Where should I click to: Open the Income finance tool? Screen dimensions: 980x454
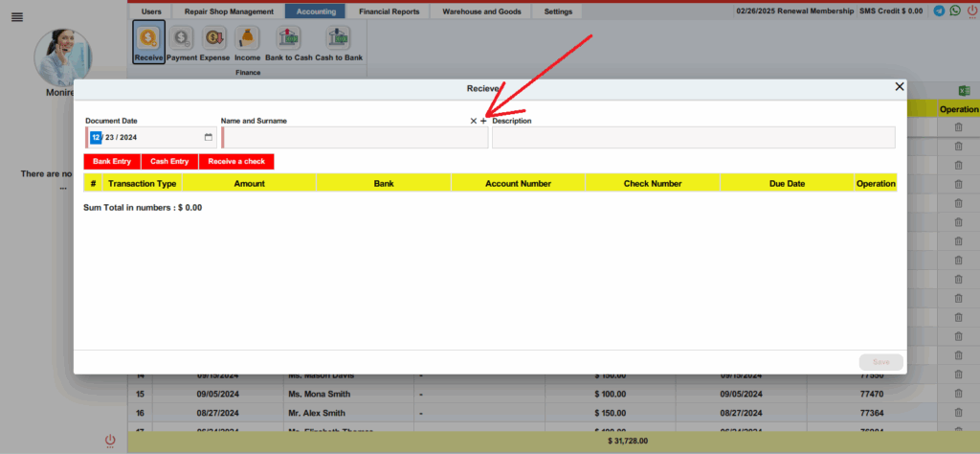pyautogui.click(x=247, y=44)
